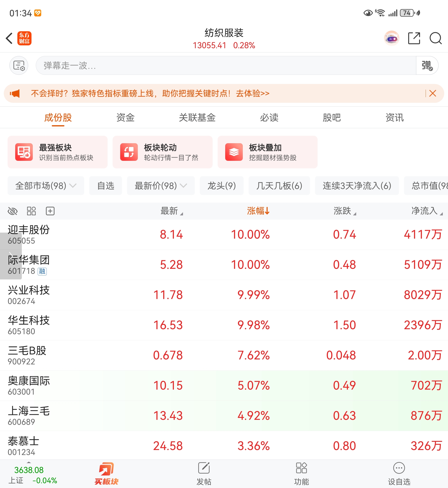
Task: Close the orange promotion banner
Action: (x=432, y=93)
